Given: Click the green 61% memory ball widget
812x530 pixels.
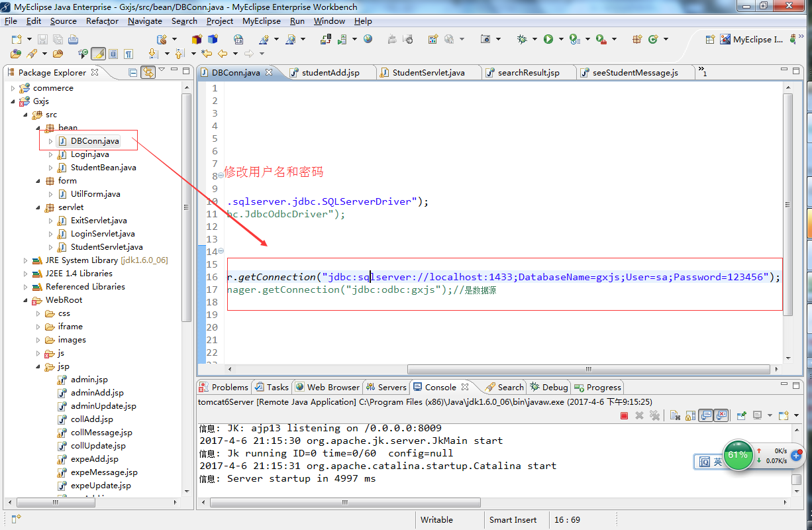Looking at the screenshot, I should pyautogui.click(x=738, y=455).
